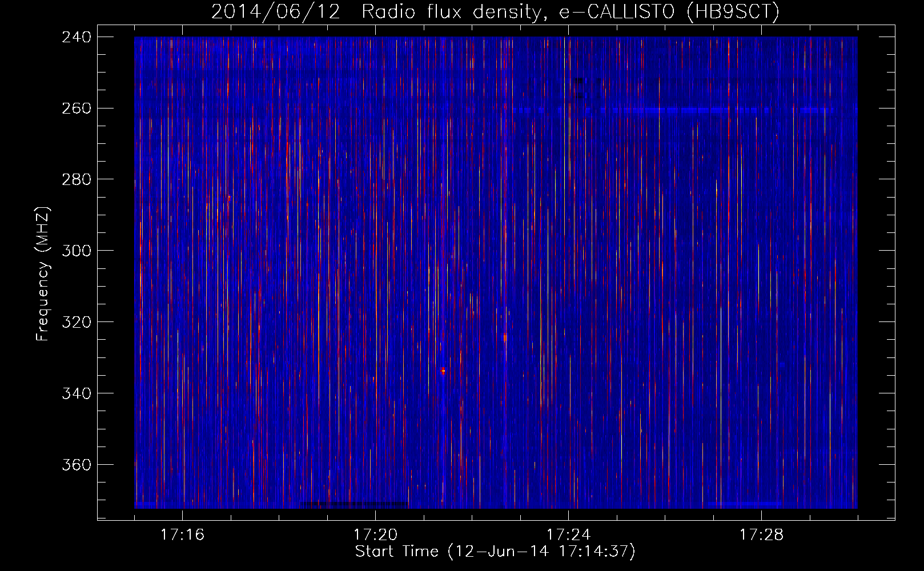Click the 280 frequency tick label

(x=77, y=179)
